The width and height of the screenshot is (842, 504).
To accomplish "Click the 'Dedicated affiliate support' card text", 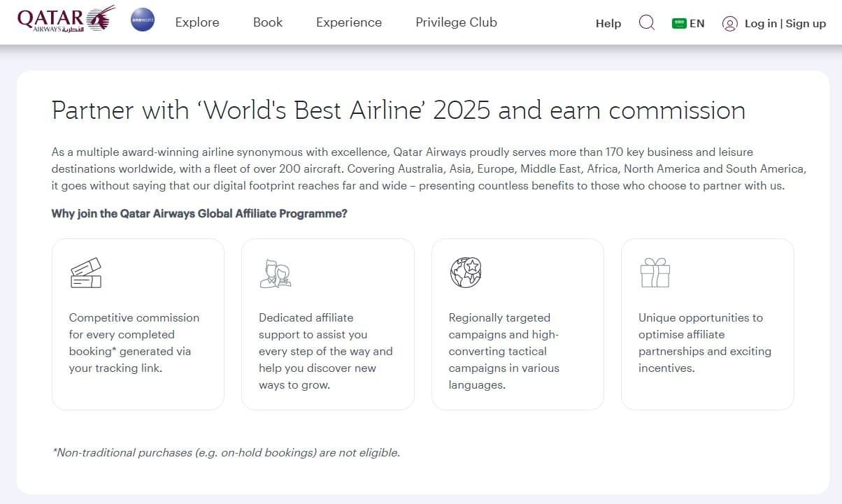I will [326, 352].
